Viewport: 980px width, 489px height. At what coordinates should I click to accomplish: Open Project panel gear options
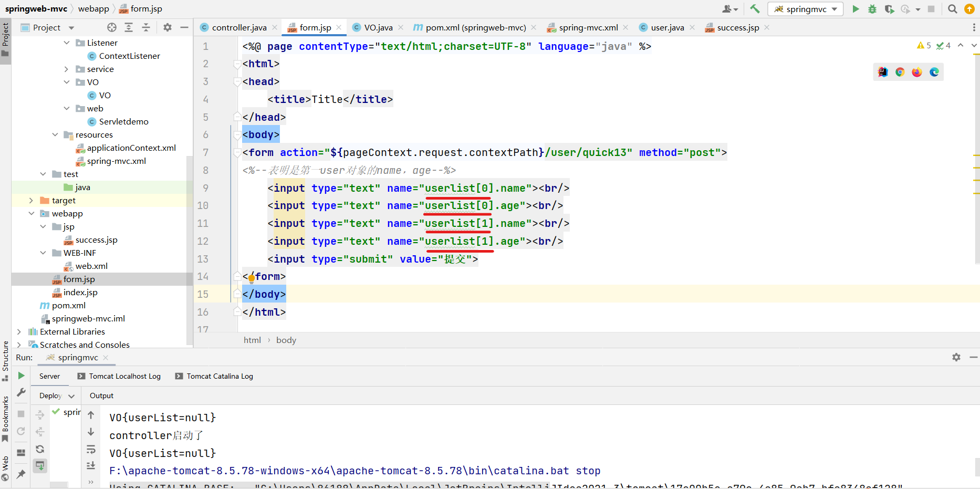point(168,27)
